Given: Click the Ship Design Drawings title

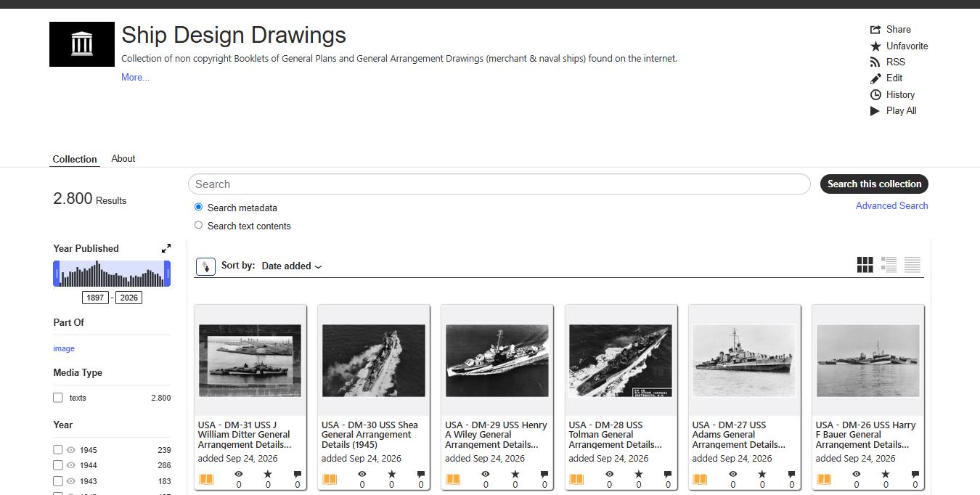Looking at the screenshot, I should coord(234,35).
